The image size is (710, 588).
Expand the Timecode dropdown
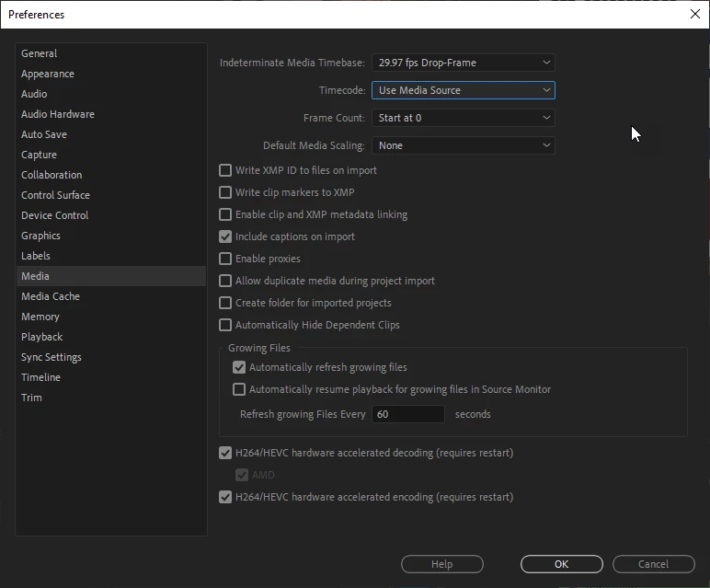click(464, 90)
